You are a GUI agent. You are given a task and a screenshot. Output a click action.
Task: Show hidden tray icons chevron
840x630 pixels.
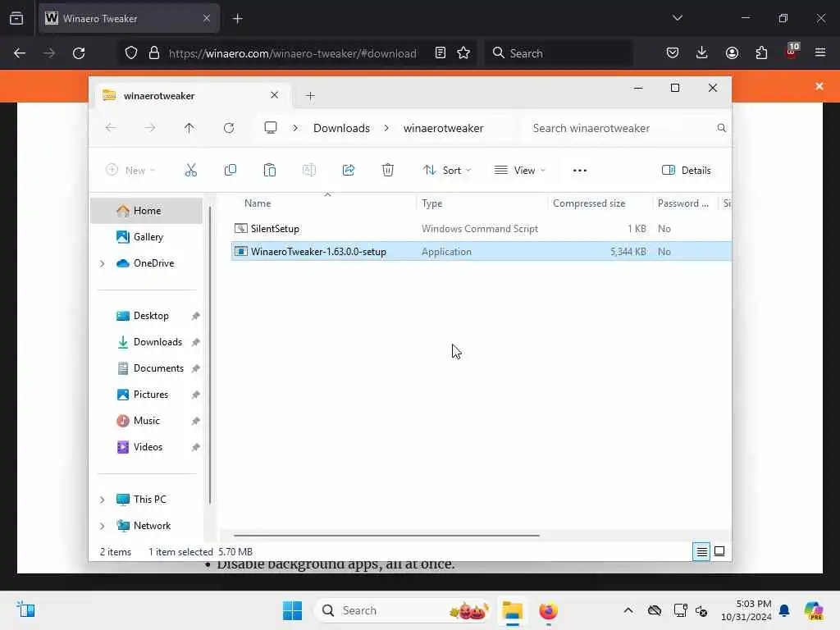[628, 610]
